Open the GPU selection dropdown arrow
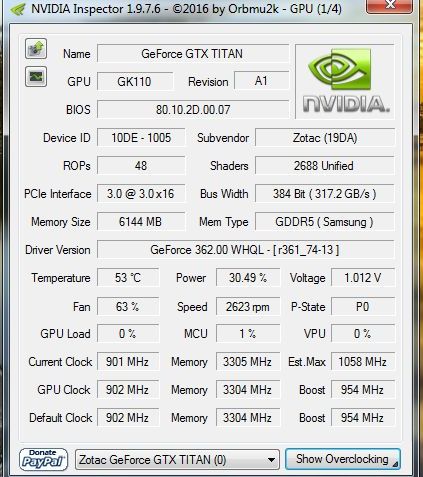423x477 pixels. pyautogui.click(x=271, y=460)
